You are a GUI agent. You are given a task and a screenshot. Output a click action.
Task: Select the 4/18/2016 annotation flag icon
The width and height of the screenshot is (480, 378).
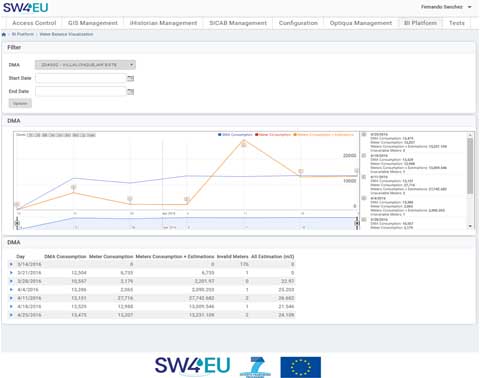click(364, 156)
